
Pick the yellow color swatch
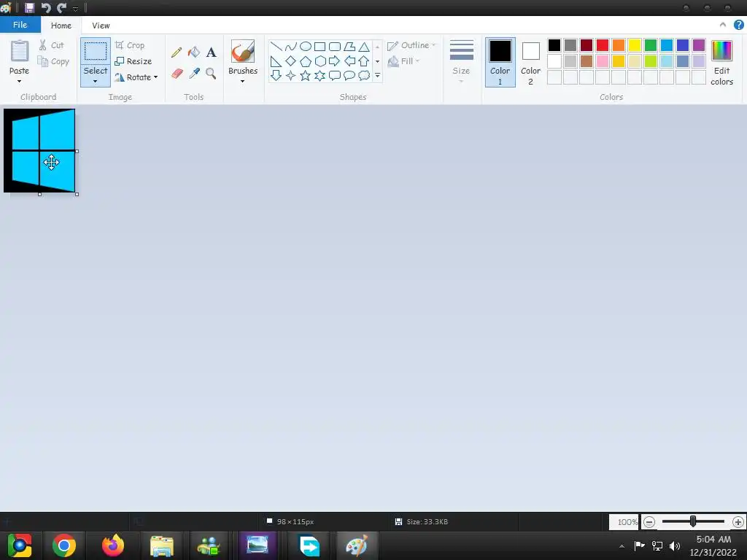coord(635,45)
